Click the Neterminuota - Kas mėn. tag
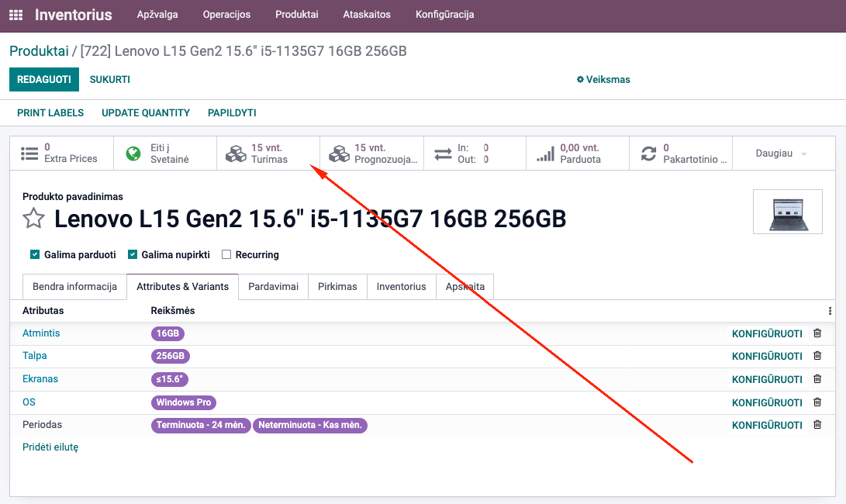Viewport: 846px width, 504px height. (x=310, y=425)
